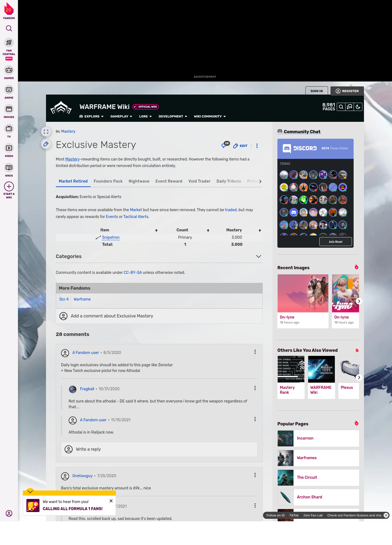Screen dimensions: 392x545
Task: Open options for Fragball's reply
Action: click(x=255, y=388)
